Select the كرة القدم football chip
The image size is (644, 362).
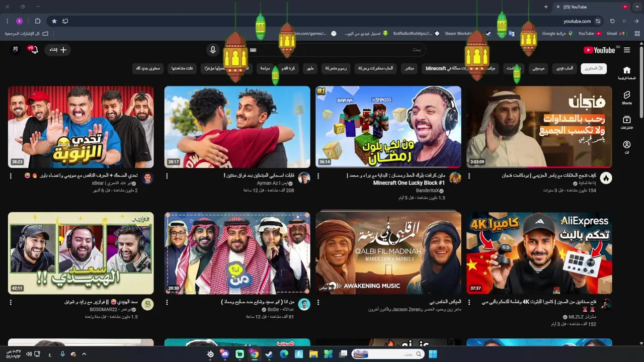289,68
